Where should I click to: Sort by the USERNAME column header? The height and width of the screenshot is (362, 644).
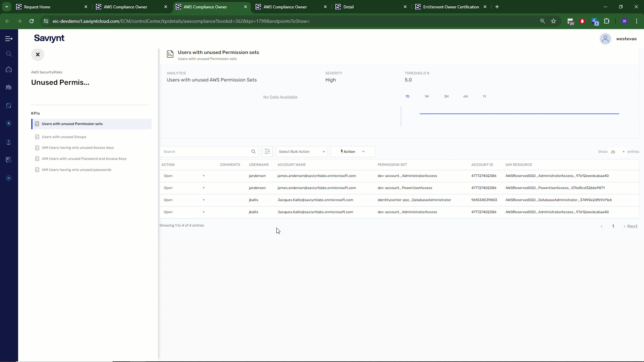click(x=259, y=165)
